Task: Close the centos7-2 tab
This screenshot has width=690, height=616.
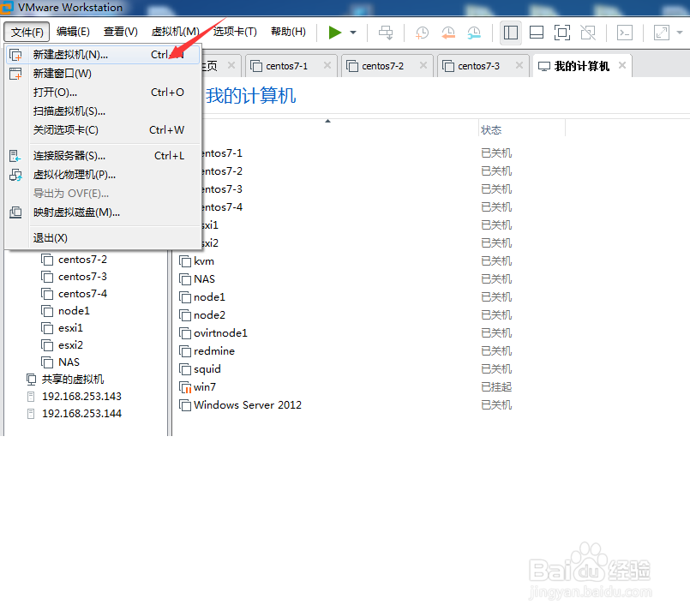Action: pos(423,66)
